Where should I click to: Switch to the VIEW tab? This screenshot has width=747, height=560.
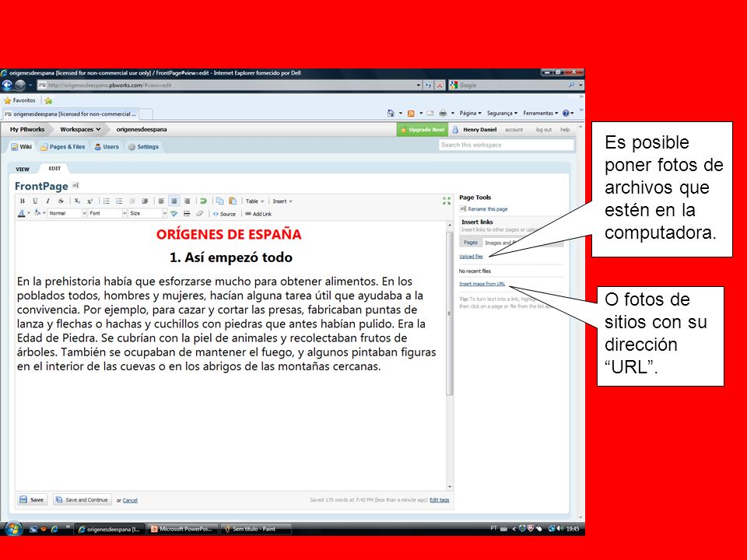coord(23,169)
